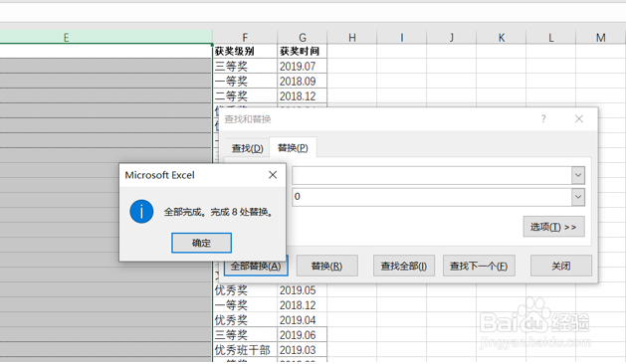Screen dimensions: 626x364
Task: Select the 获奖时间 header cell
Action: click(303, 51)
